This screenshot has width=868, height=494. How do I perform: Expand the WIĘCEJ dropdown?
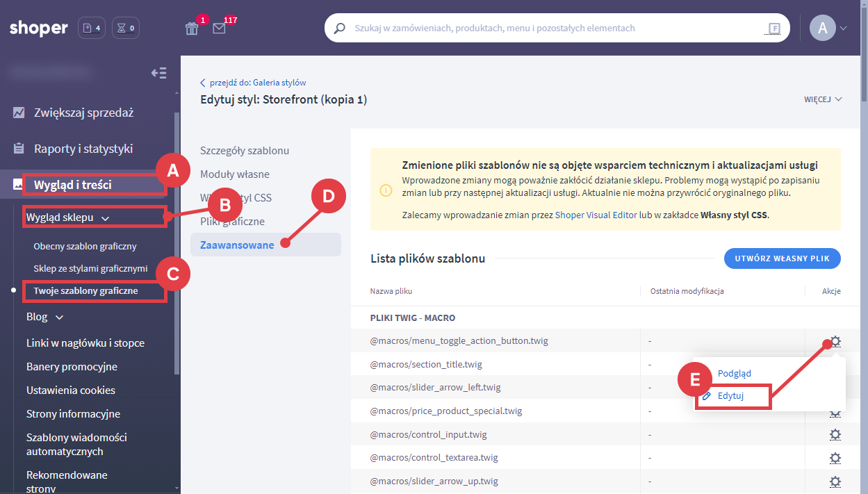tap(823, 99)
